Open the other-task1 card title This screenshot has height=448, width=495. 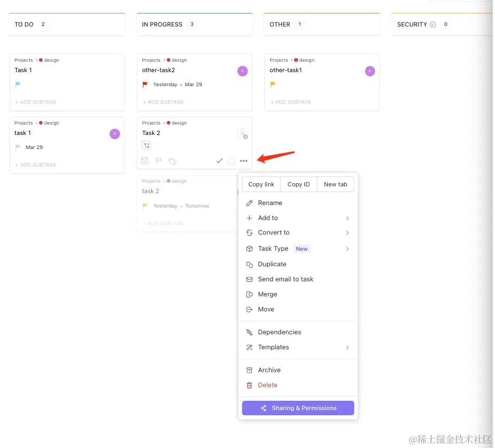[286, 70]
